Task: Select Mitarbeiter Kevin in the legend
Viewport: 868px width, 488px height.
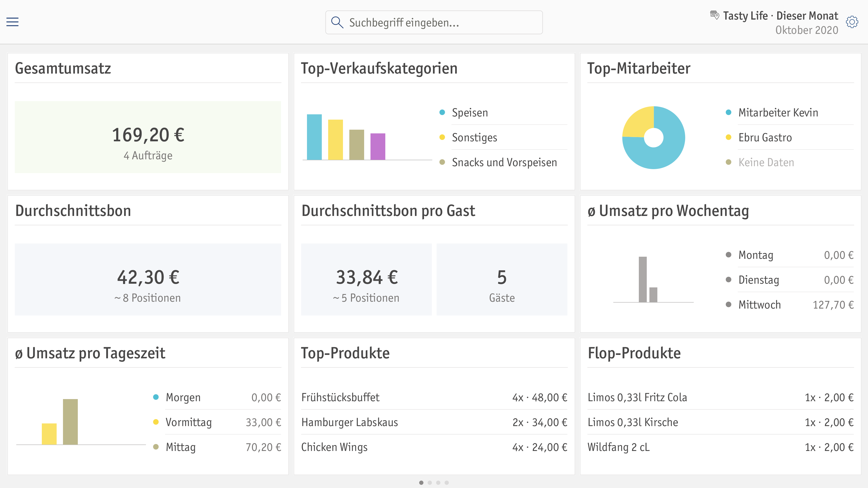Action: pyautogui.click(x=789, y=112)
